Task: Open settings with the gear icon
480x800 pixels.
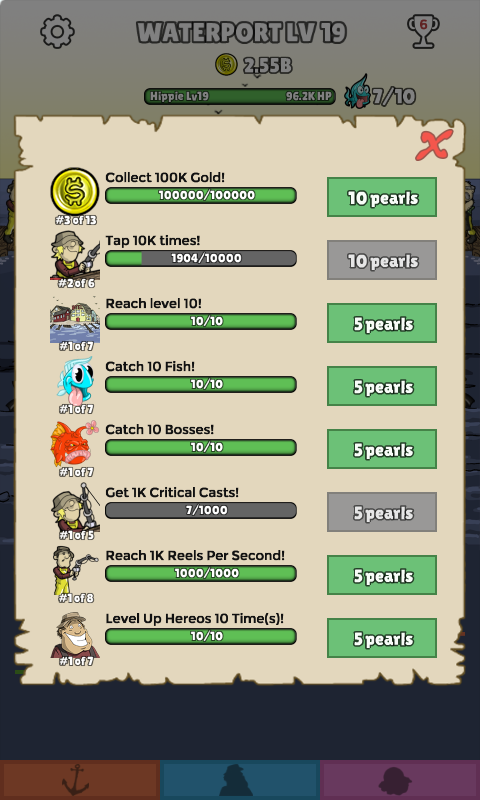Action: tap(57, 32)
